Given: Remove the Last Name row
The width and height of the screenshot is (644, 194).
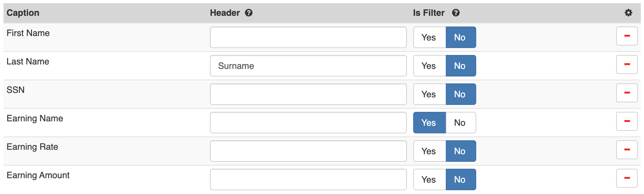Looking at the screenshot, I should tap(627, 64).
